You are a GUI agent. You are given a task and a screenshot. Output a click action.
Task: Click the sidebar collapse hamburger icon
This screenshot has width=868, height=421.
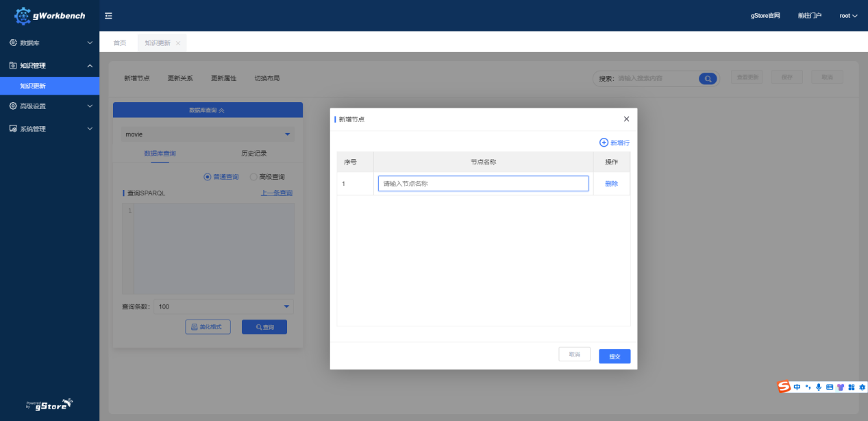(x=108, y=16)
